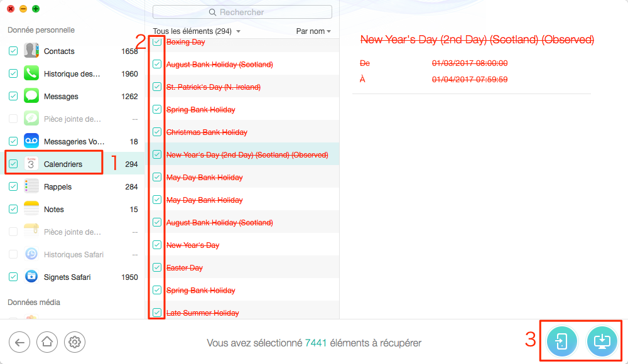Click the 01/04/2017 07:59:59 end date

470,79
